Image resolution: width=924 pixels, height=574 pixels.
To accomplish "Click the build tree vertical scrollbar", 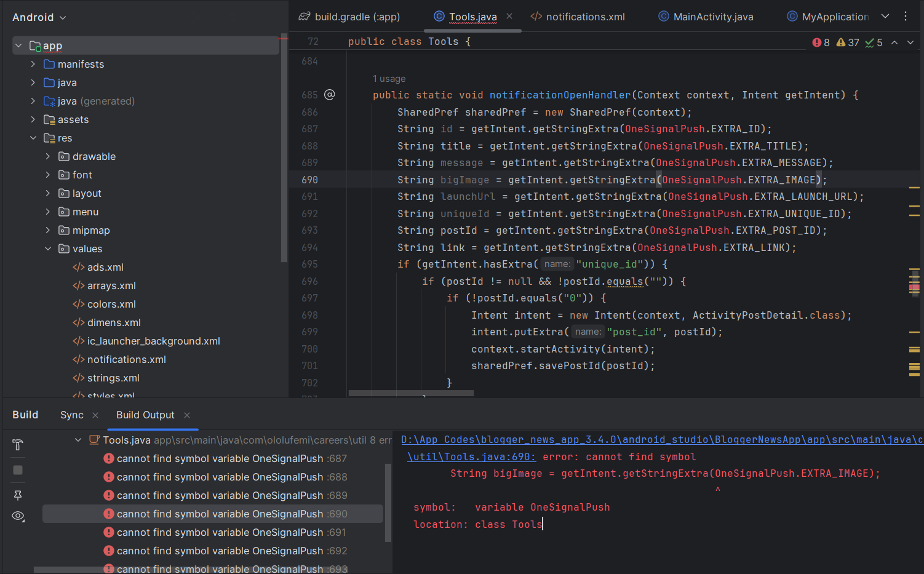I will click(x=388, y=503).
